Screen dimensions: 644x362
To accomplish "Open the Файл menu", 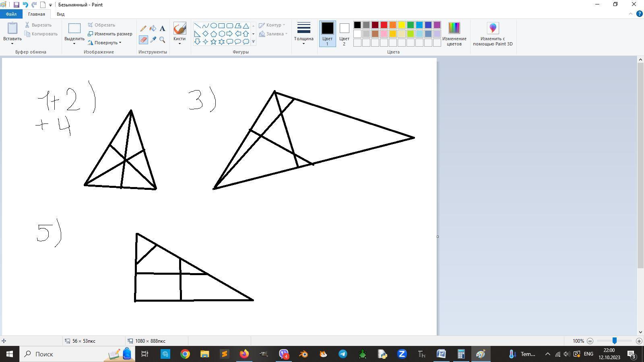I will [11, 14].
